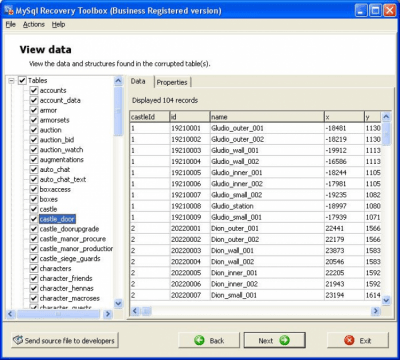This screenshot has height=360, width=400.
Task: Click the red X icon on Exit
Action: (349, 340)
